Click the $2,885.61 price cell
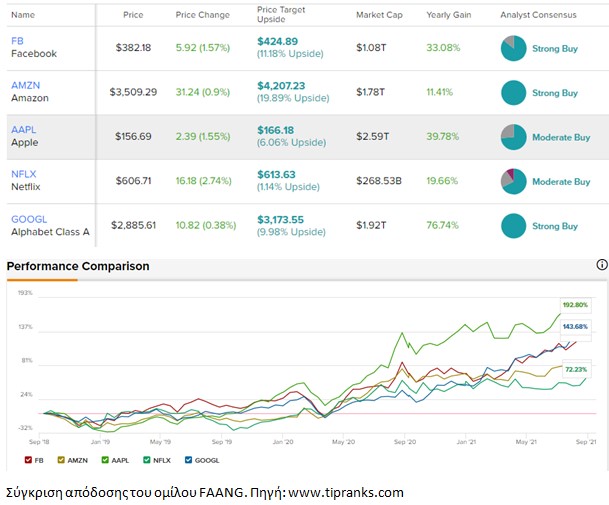The height and width of the screenshot is (505, 609). pos(133,225)
